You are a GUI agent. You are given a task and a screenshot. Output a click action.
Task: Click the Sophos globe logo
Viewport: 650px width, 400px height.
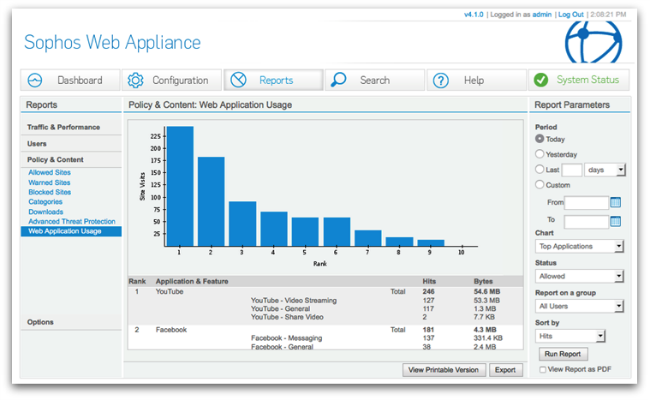[593, 41]
